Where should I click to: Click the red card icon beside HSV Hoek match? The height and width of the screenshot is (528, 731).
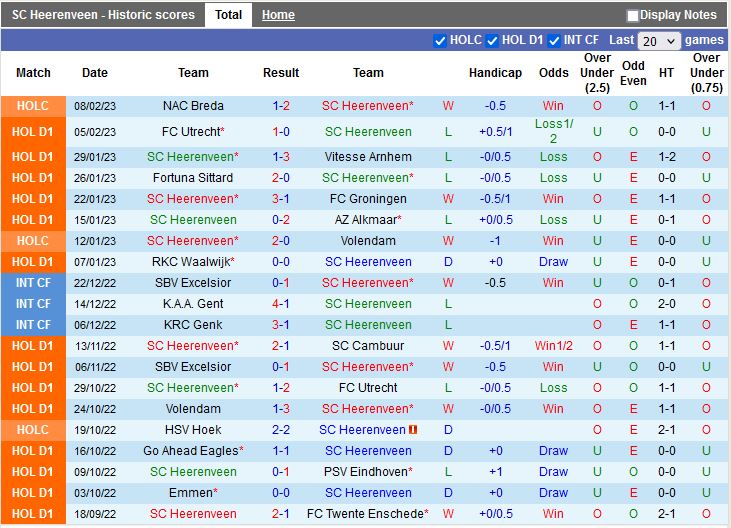pyautogui.click(x=413, y=430)
